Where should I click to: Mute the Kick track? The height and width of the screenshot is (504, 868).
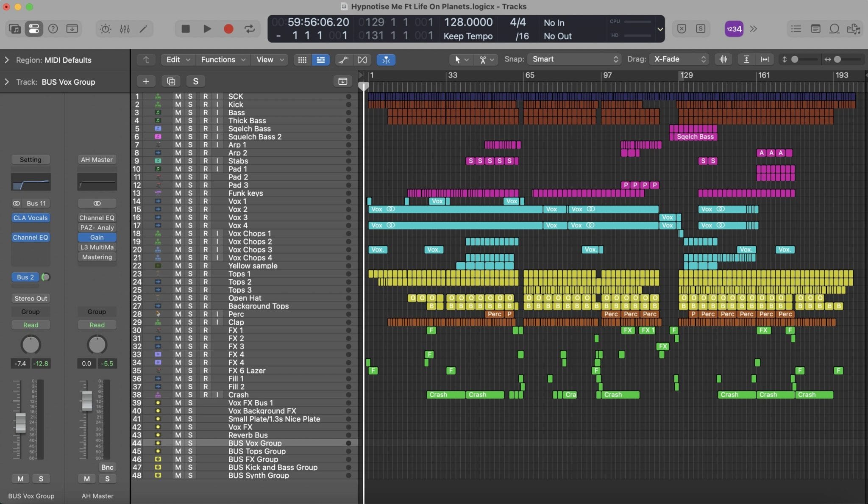178,104
